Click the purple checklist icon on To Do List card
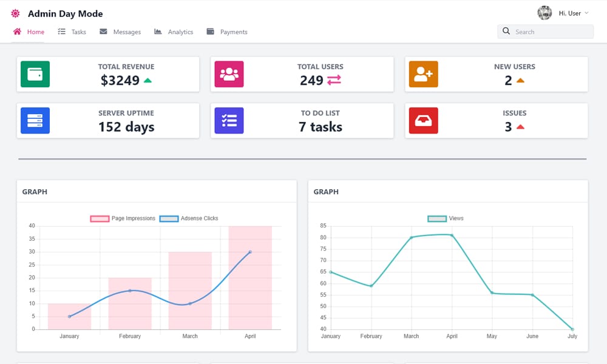The image size is (607, 364). [x=229, y=121]
